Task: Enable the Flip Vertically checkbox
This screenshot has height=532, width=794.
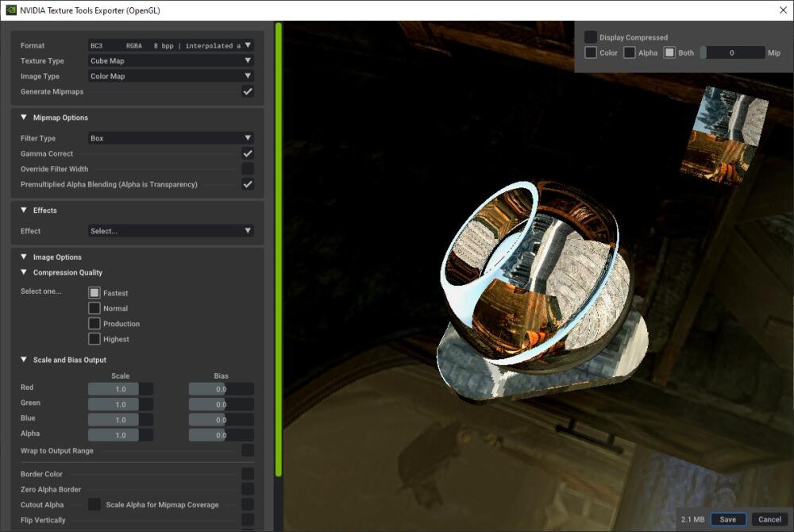Action: click(x=248, y=520)
